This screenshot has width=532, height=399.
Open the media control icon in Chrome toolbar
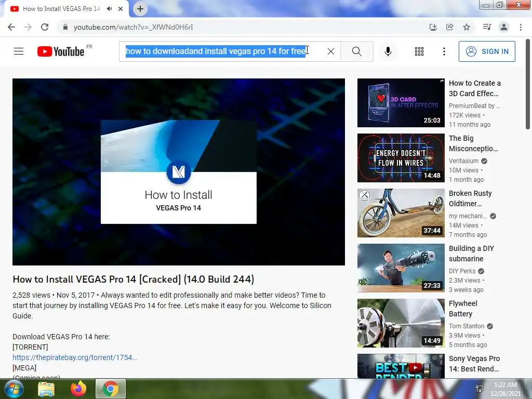point(487,27)
